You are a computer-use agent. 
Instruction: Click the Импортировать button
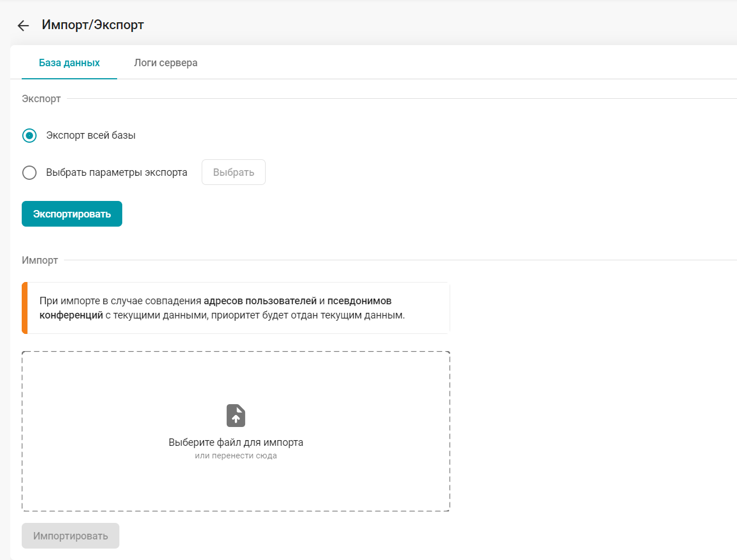coord(70,536)
